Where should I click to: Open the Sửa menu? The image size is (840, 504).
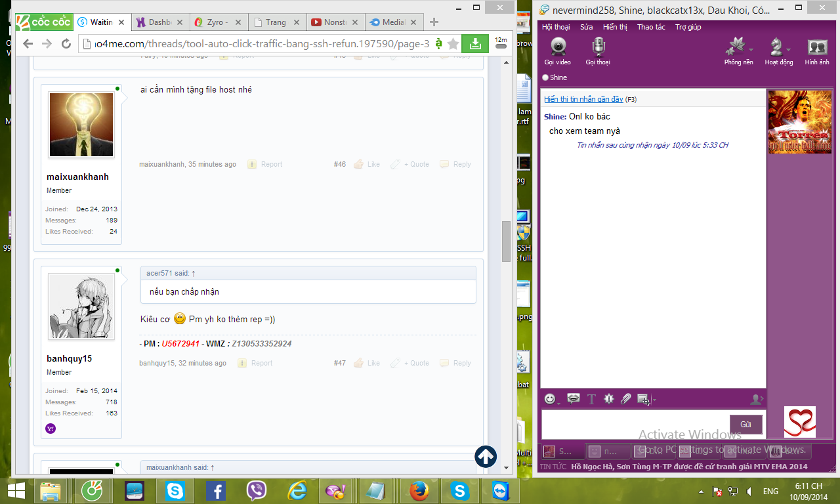click(x=586, y=27)
